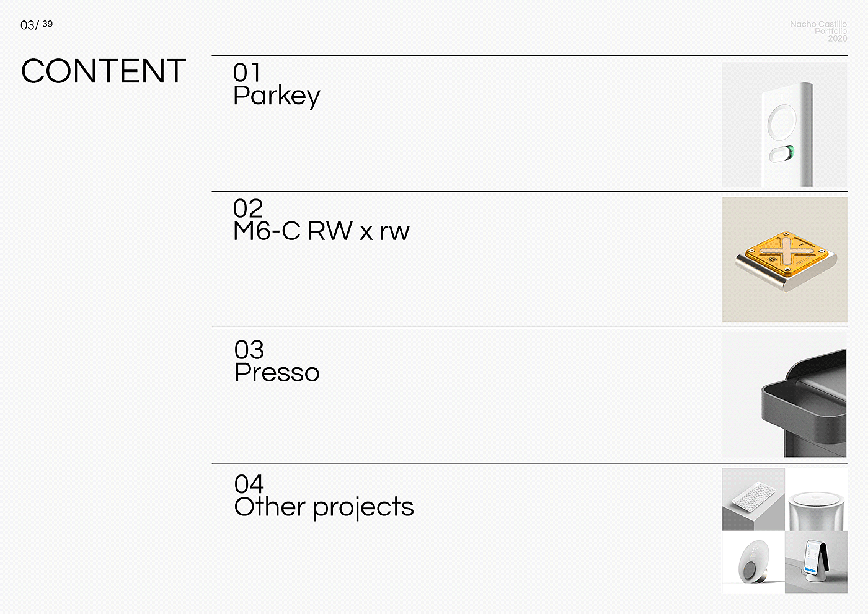The image size is (868, 614).
Task: Click the Parkey project title
Action: pyautogui.click(x=277, y=96)
